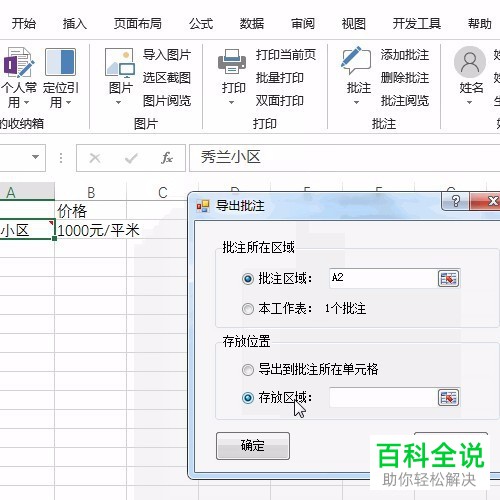500x500 pixels.
Task: Select column B header
Action: [x=91, y=192]
